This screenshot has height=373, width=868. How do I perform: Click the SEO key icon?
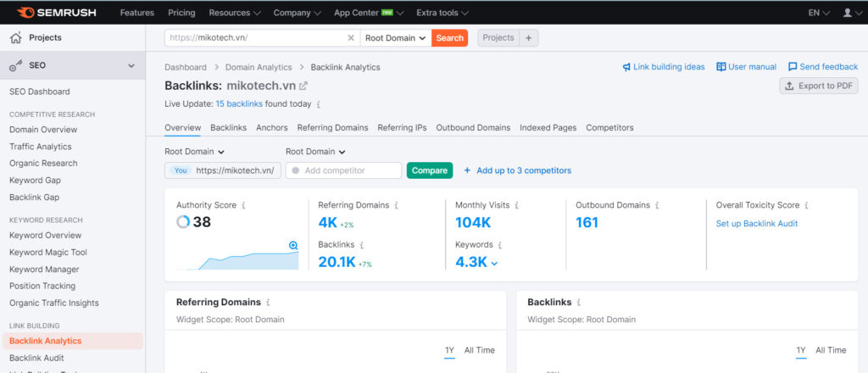point(16,65)
